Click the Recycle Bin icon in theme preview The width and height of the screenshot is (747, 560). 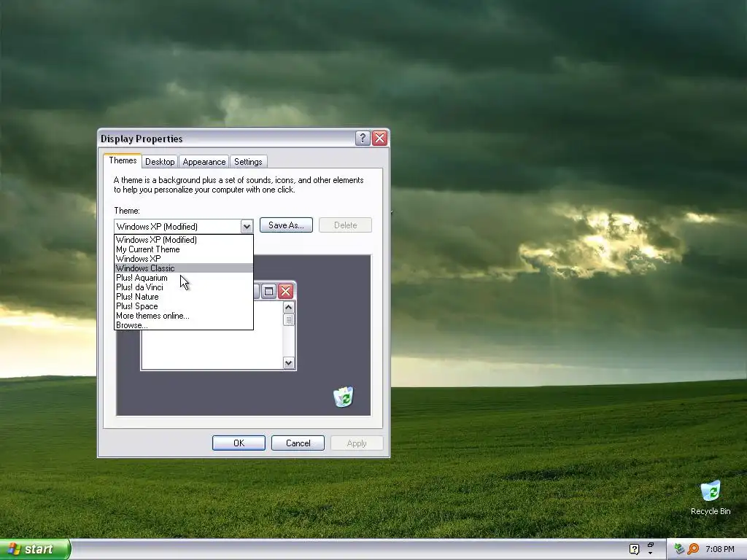pos(343,397)
